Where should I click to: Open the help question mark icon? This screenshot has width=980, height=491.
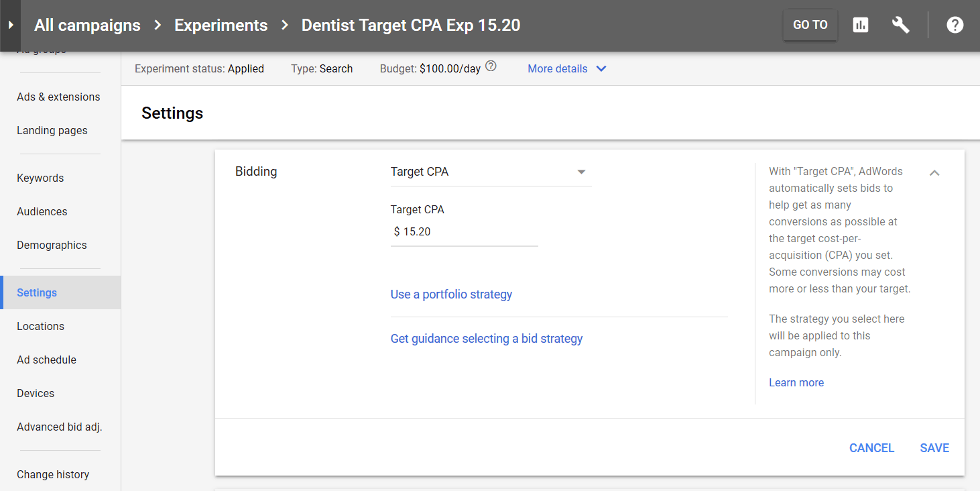tap(955, 25)
